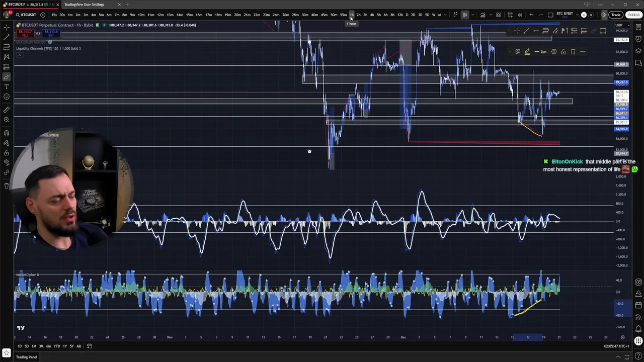
Task: Set date range to YTD
Action: 56,346
